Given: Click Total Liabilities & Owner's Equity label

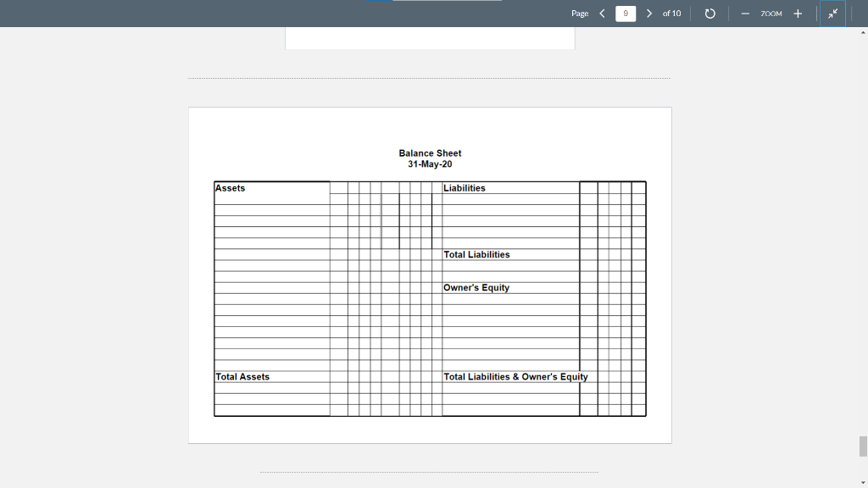Looking at the screenshot, I should coord(515,376).
